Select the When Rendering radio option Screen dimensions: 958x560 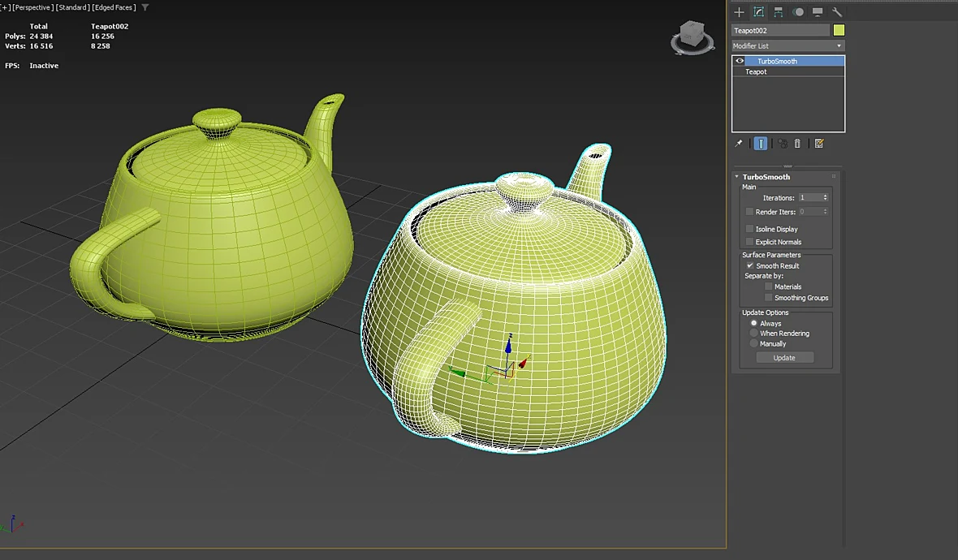[754, 334]
